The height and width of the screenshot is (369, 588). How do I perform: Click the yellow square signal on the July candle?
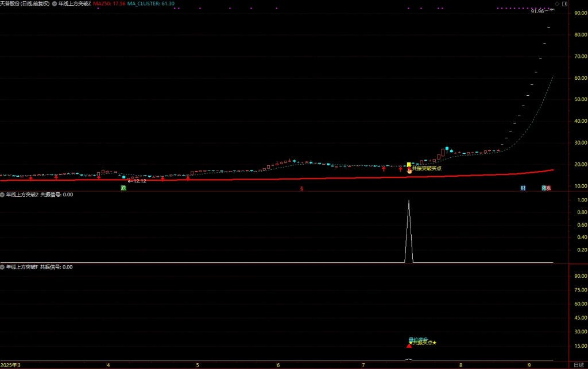(x=409, y=164)
